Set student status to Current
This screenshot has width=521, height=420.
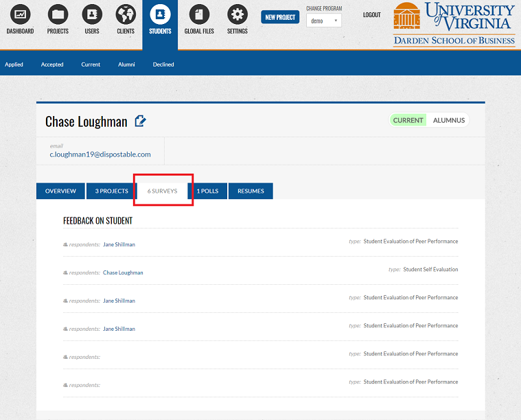coord(408,120)
